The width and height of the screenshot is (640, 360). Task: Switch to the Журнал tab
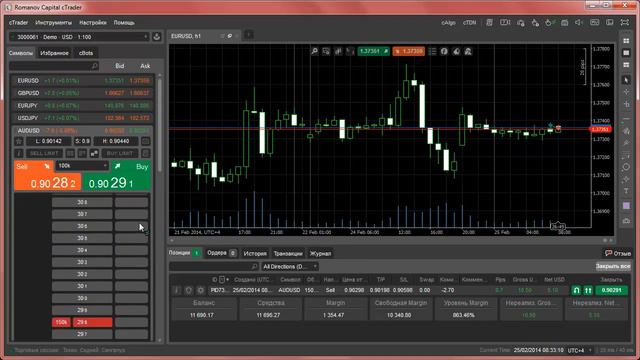[x=320, y=253]
